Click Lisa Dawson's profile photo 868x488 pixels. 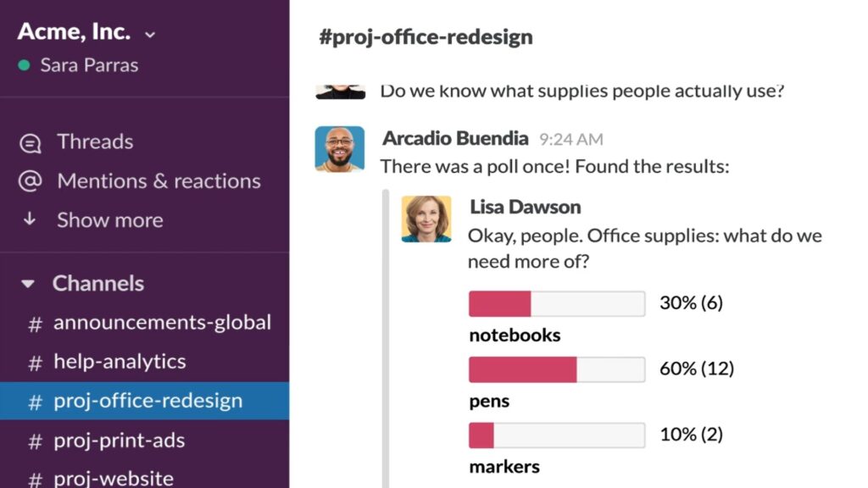pyautogui.click(x=426, y=219)
